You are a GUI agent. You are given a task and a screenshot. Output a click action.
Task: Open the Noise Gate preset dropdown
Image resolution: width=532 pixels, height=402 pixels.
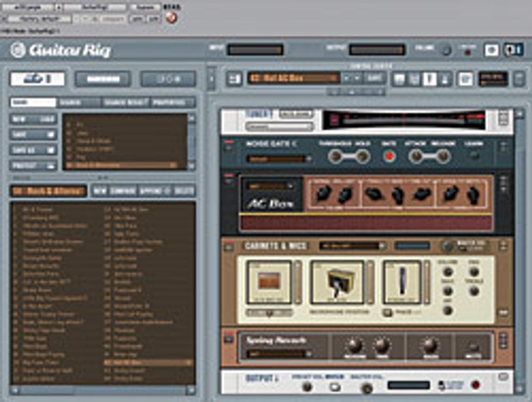(x=279, y=159)
